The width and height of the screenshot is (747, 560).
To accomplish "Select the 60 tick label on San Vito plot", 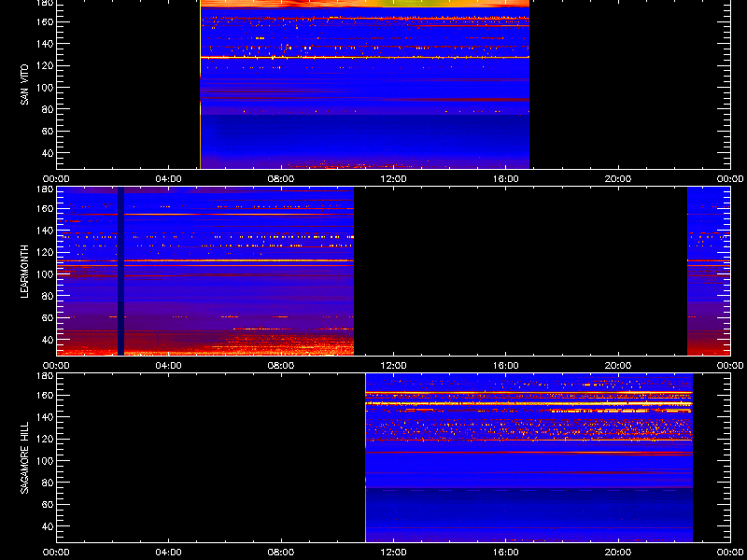I will 49,131.
